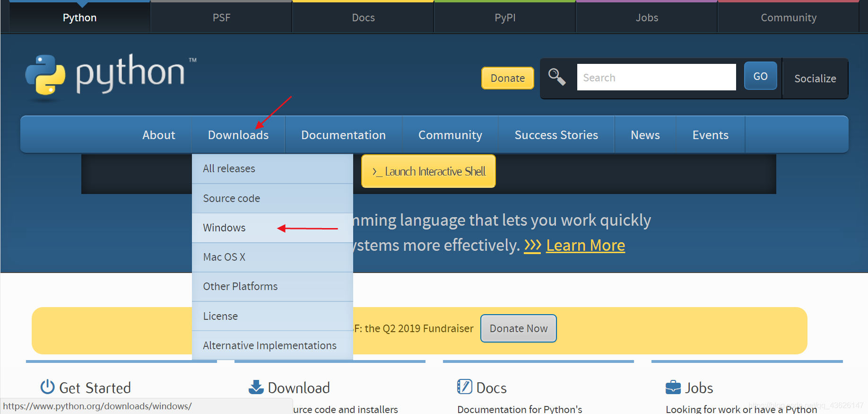Click the Download arrow icon
Image resolution: width=868 pixels, height=414 pixels.
click(256, 387)
